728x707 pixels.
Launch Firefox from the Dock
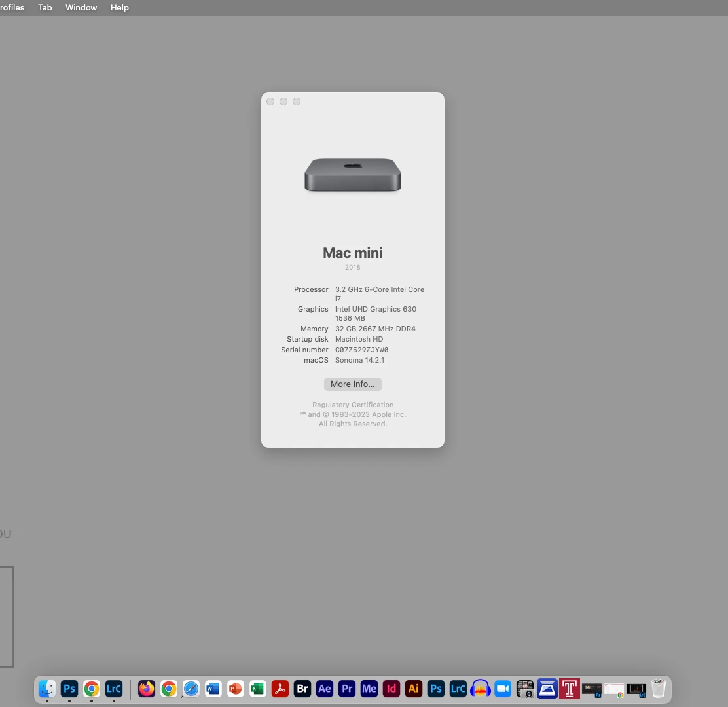[x=146, y=689]
